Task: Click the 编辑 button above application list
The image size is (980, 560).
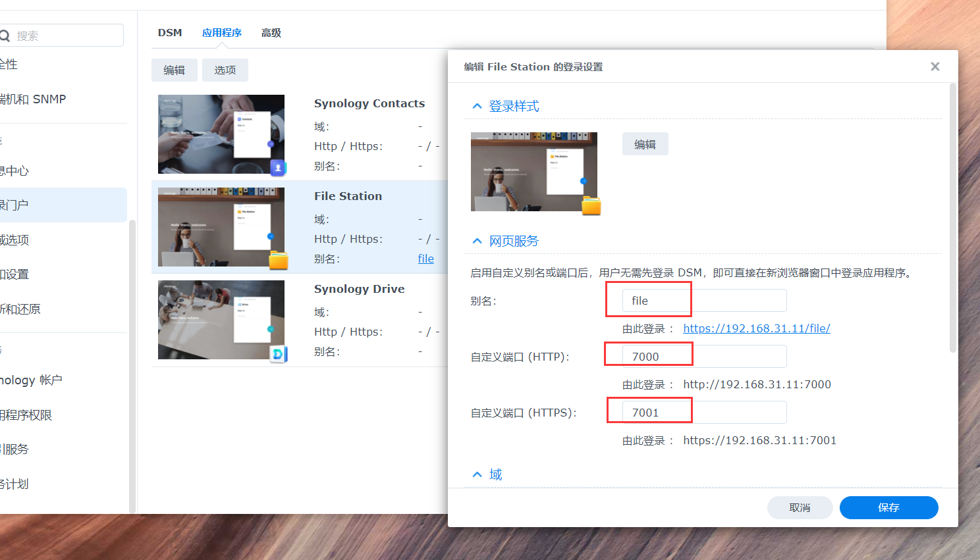Action: pos(175,70)
